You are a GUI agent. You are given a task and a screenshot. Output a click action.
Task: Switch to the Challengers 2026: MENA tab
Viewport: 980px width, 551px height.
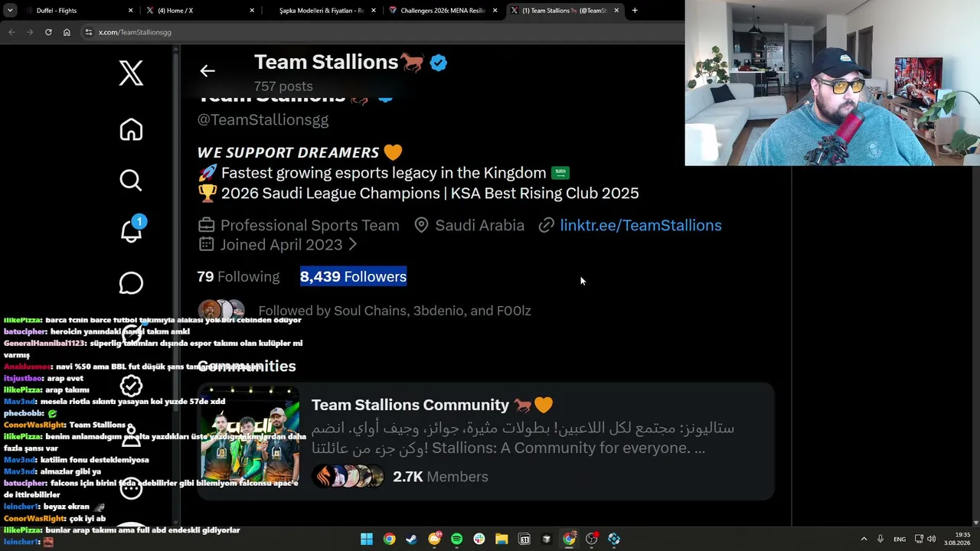point(443,11)
